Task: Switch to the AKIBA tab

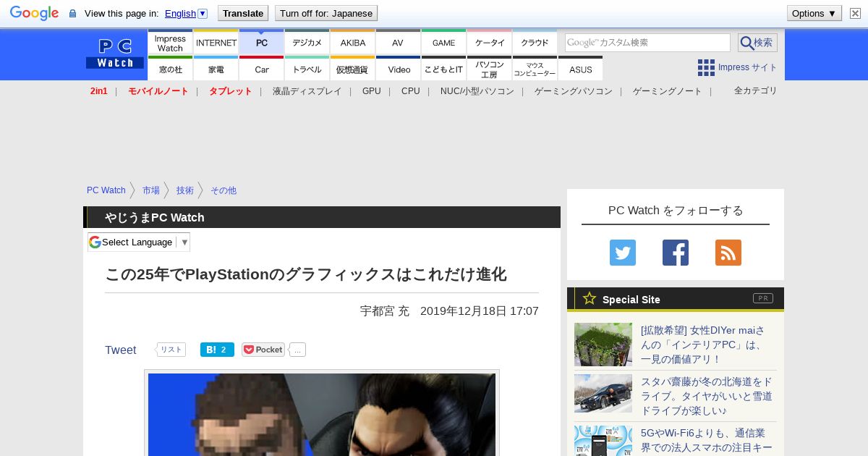Action: pyautogui.click(x=353, y=43)
